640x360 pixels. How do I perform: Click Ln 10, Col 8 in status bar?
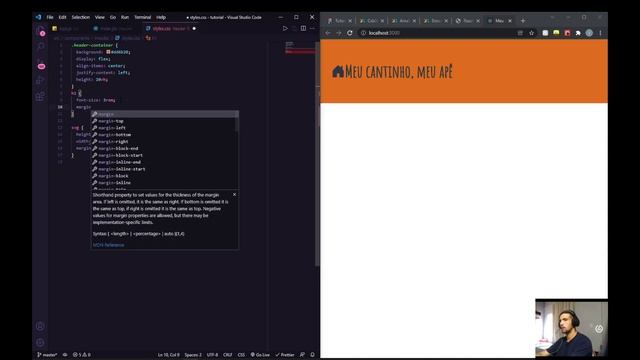[169, 355]
